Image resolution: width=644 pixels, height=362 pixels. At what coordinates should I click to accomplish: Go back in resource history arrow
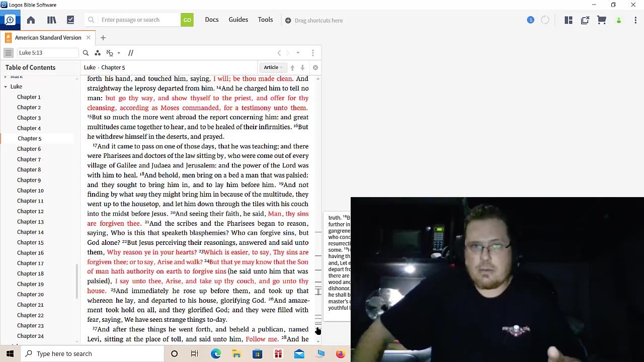coord(279,53)
